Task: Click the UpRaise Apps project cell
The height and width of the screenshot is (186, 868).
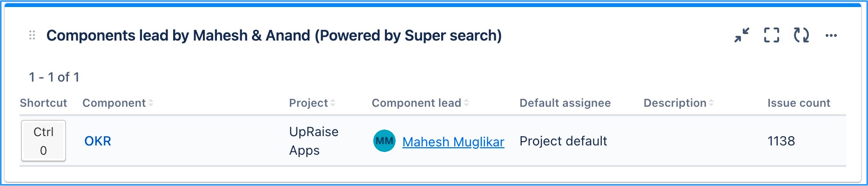Action: tap(314, 141)
